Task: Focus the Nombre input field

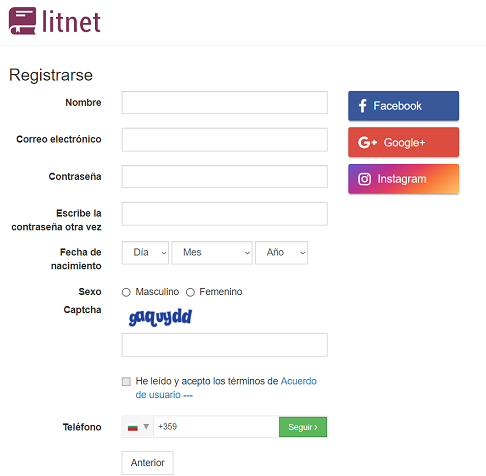Action: (x=225, y=102)
